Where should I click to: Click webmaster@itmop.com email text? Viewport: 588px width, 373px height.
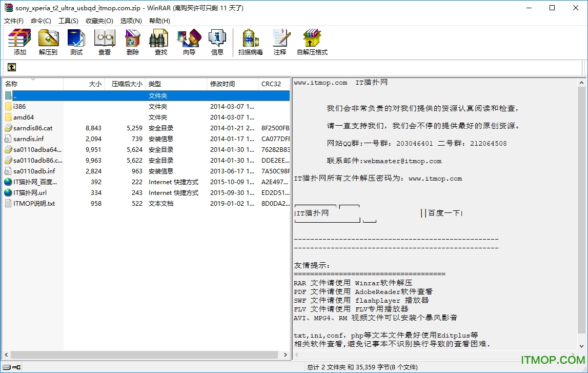tap(402, 161)
